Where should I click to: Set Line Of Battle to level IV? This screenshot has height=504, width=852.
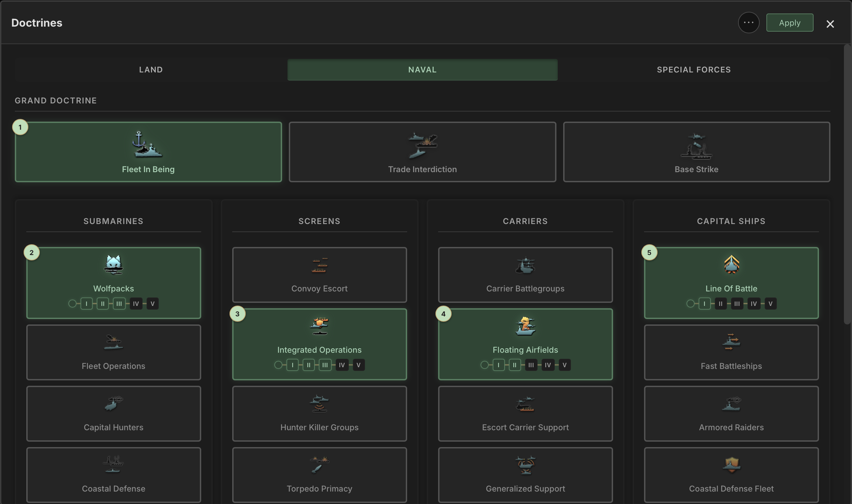click(x=754, y=304)
